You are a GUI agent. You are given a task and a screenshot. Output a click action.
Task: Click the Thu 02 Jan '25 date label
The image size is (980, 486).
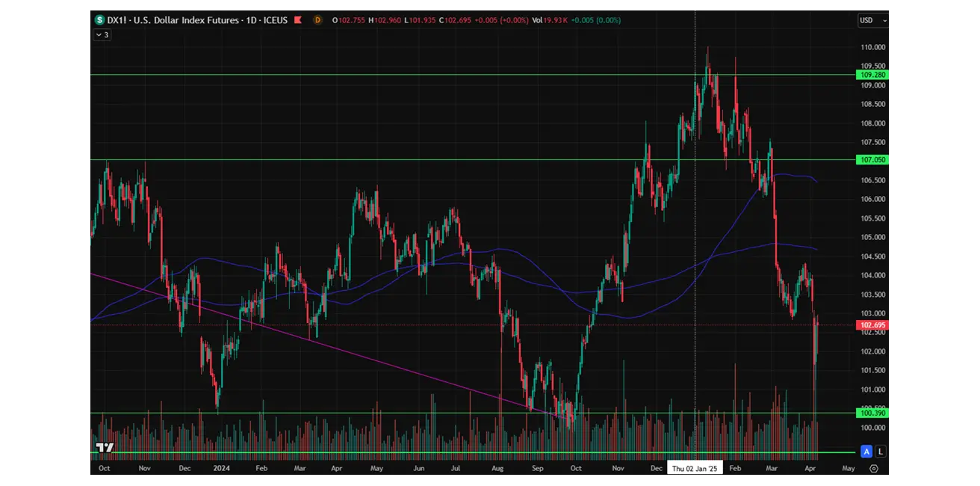695,469
